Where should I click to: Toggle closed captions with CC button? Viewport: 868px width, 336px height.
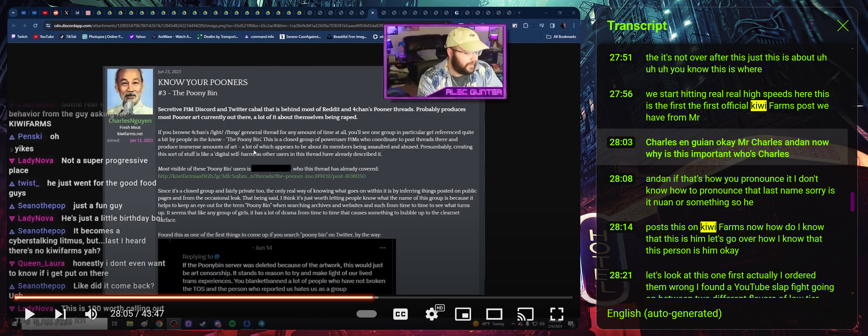point(400,314)
